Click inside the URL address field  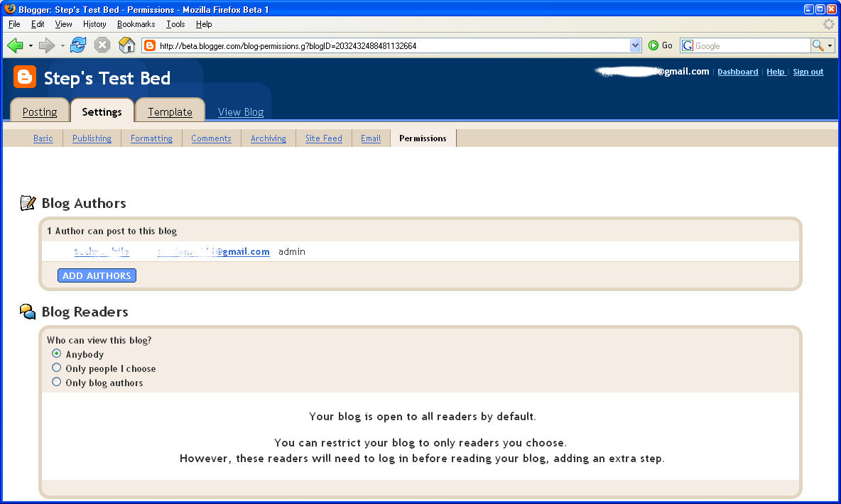393,45
